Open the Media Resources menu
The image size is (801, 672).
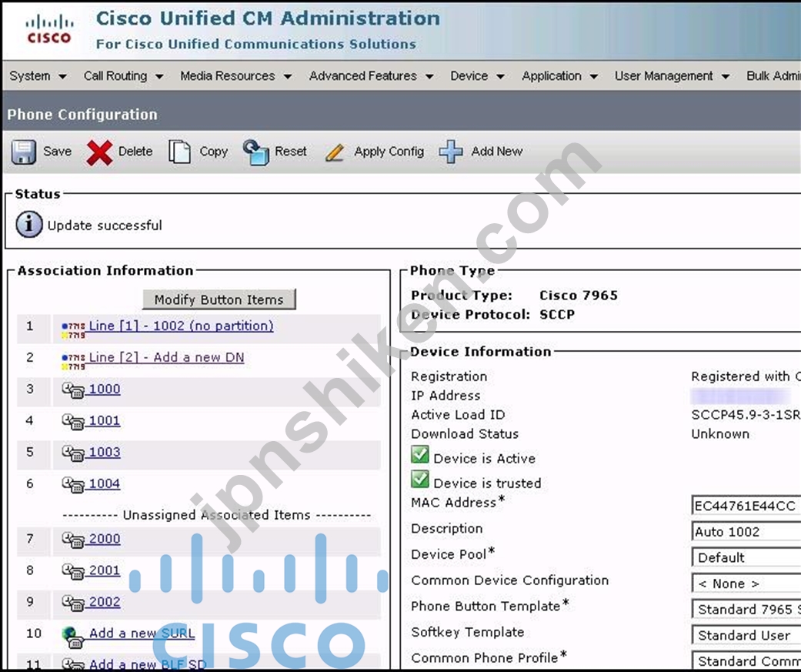point(235,76)
